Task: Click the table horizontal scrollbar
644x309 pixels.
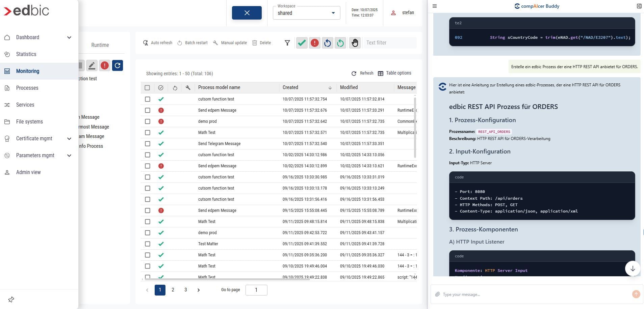Action: click(227, 279)
